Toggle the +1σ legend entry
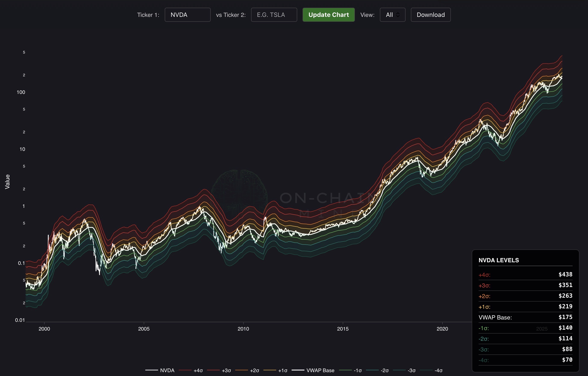The width and height of the screenshot is (588, 376). click(282, 370)
